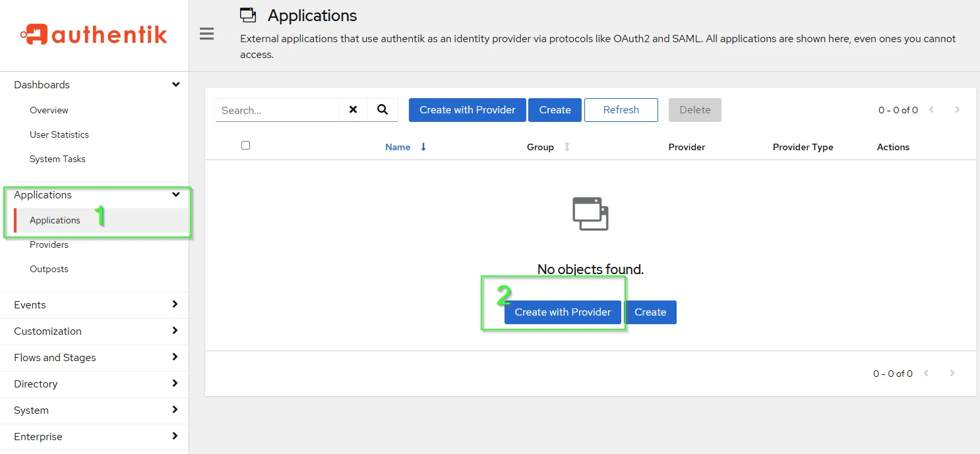Toggle the Name column sort arrow

point(423,147)
